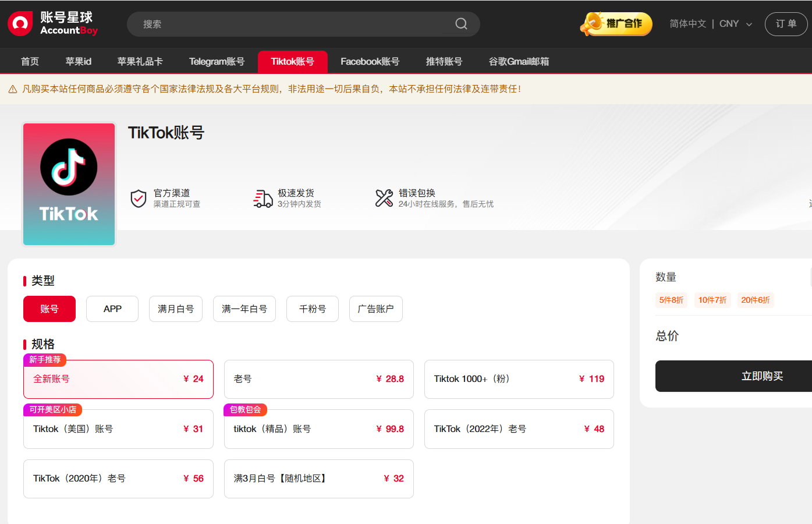Select the 账号 type option
Image resolution: width=812 pixels, height=524 pixels.
[x=49, y=309]
